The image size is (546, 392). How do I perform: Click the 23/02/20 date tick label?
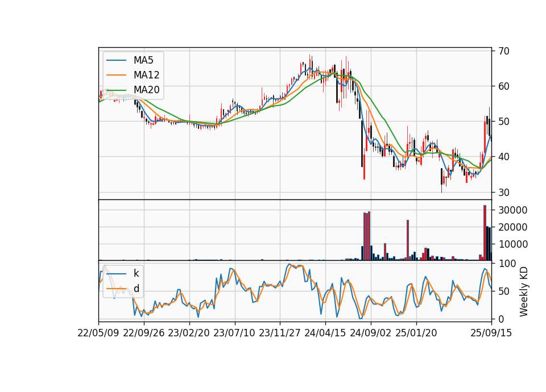(189, 333)
